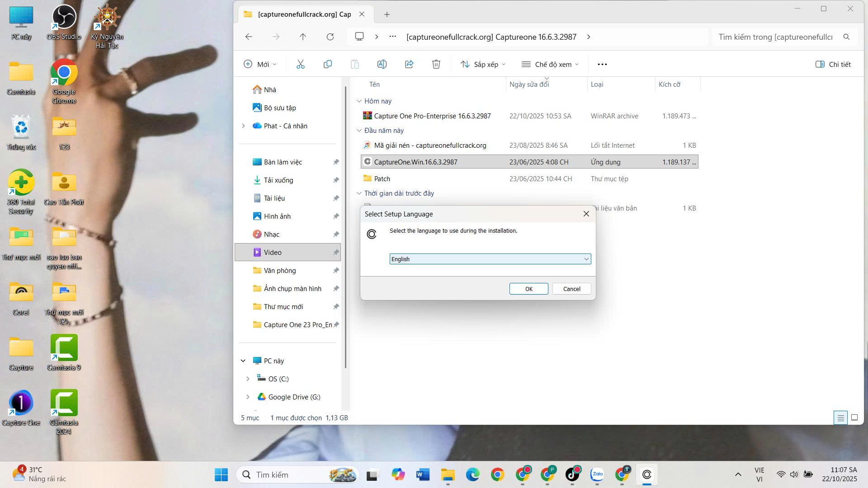Switch to large thumbnails view in status bar
This screenshot has height=488, width=868.
coord(854,418)
